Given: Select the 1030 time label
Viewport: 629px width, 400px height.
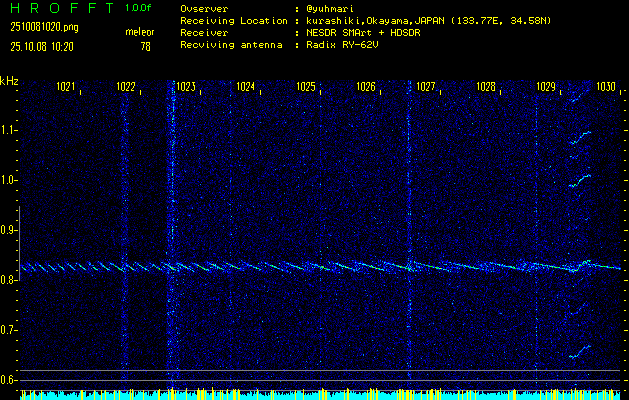Looking at the screenshot, I should [606, 87].
